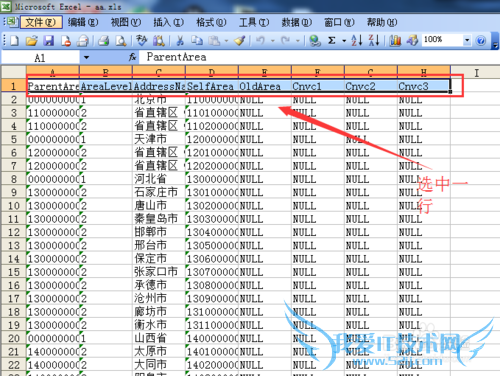Expand the Redo history dropdown

click(x=298, y=41)
